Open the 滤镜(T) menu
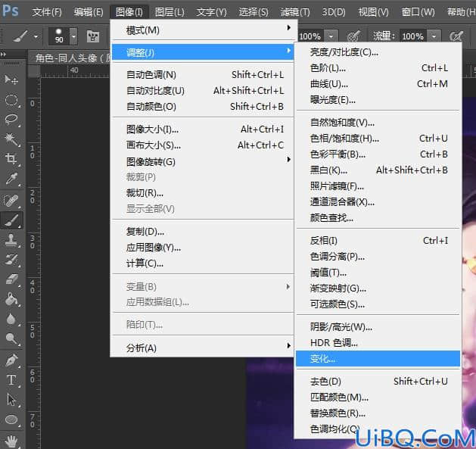Image resolution: width=476 pixels, height=449 pixels. coord(295,12)
